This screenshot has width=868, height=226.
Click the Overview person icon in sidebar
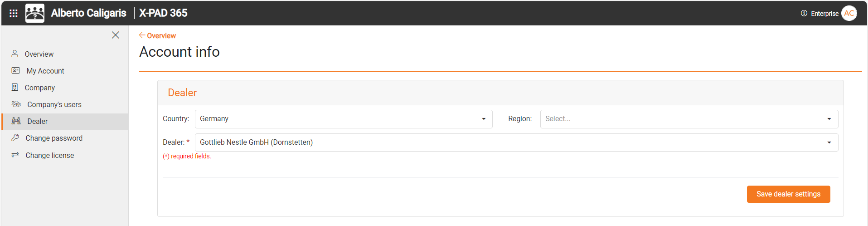[x=15, y=54]
